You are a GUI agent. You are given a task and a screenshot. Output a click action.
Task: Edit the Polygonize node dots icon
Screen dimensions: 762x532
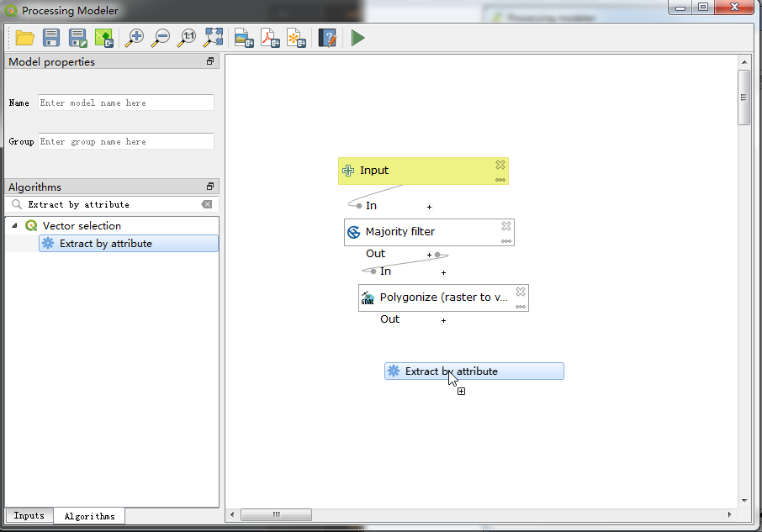pos(520,307)
